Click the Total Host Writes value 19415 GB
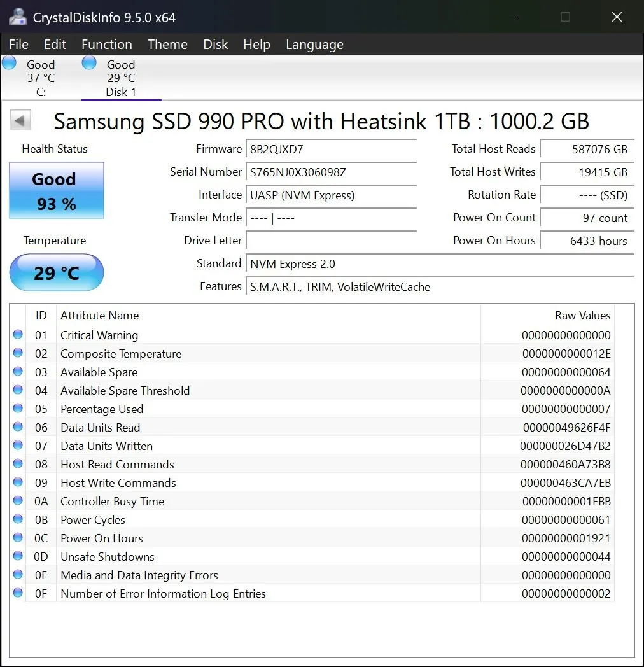 point(587,172)
